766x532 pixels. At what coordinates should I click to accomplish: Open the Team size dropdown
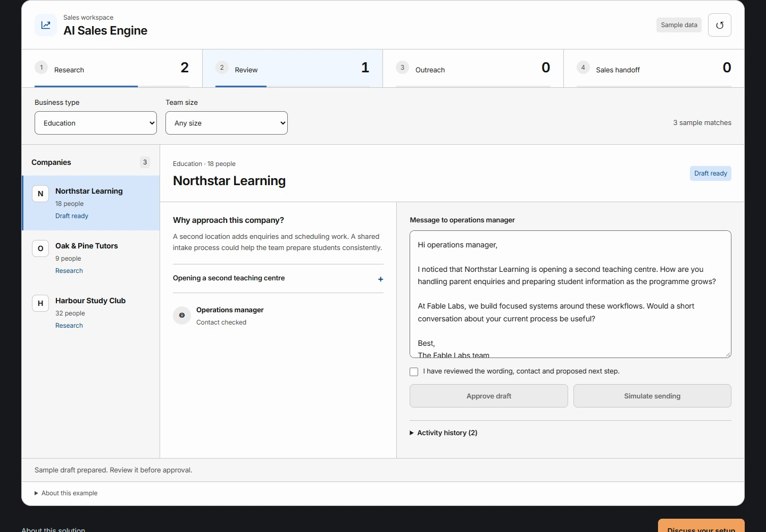click(227, 123)
